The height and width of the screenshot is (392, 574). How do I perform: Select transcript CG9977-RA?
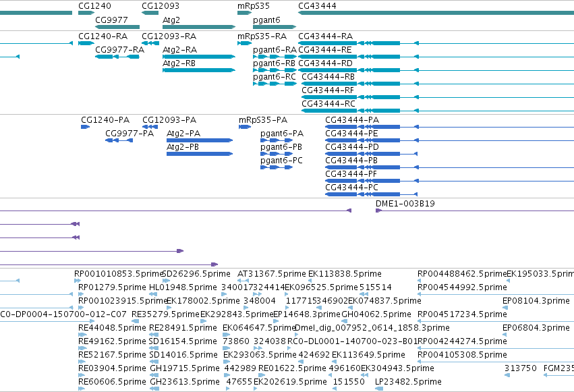(x=117, y=57)
